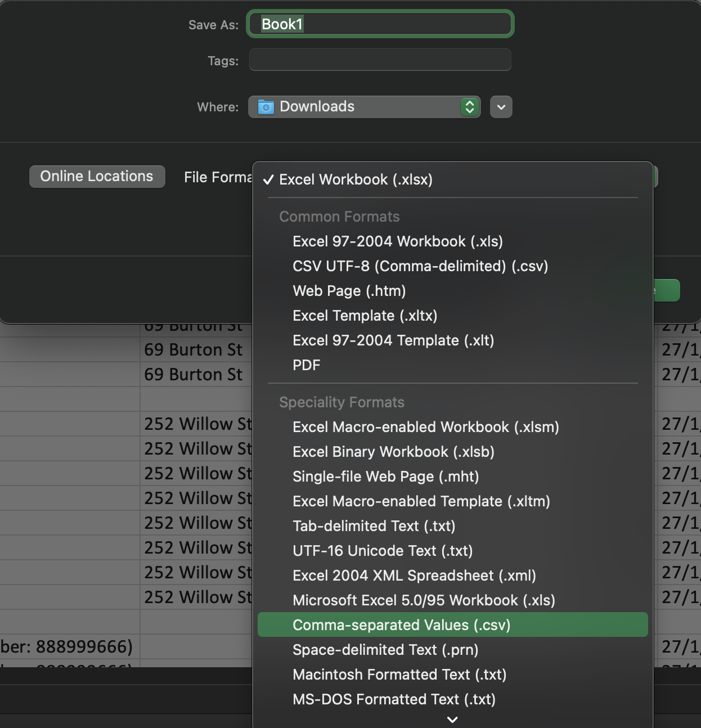Select Space-delimited Text (.prn) format
Viewport: 701px width, 728px height.
click(385, 649)
